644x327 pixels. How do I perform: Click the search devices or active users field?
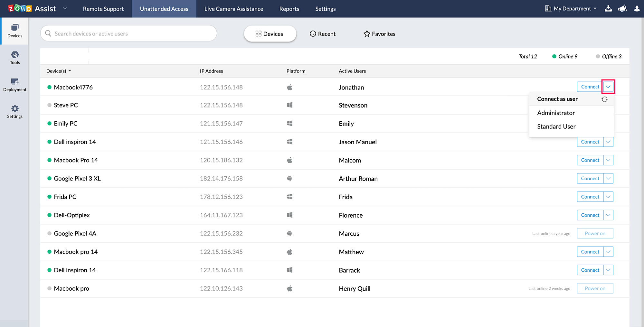click(x=129, y=33)
